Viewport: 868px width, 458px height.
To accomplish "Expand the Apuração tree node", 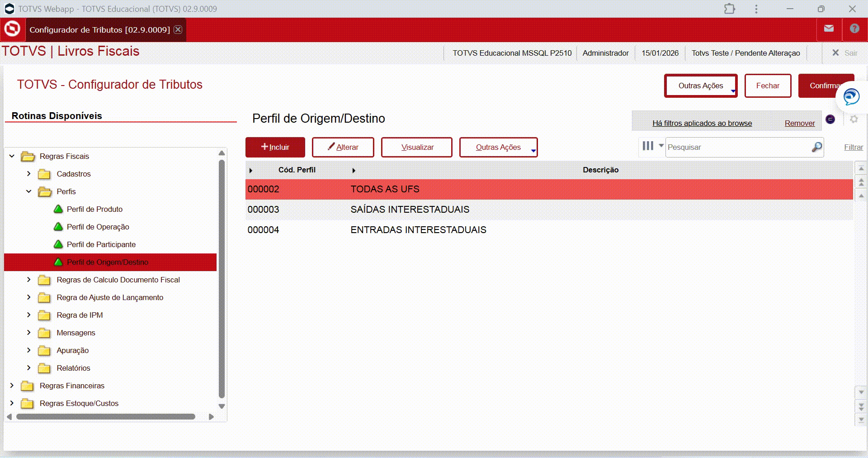I will 28,350.
